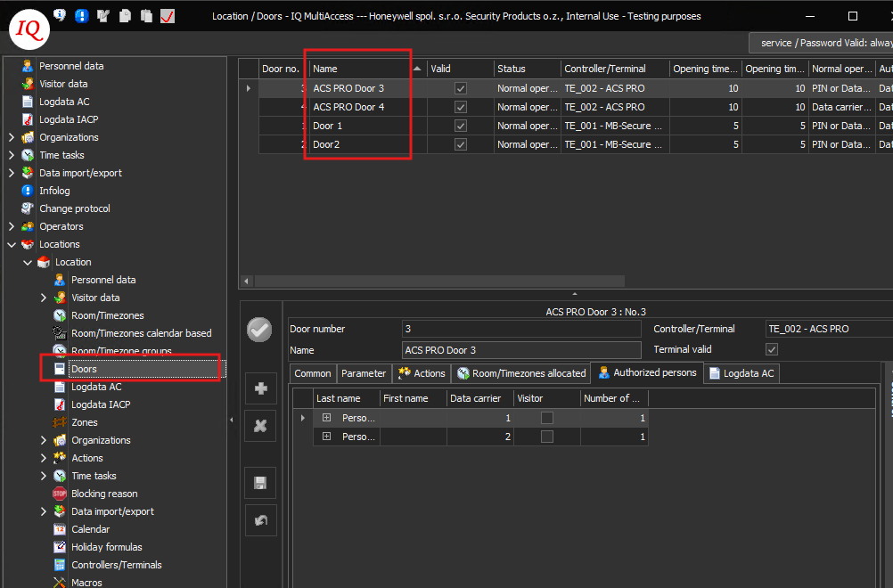Click the edit document pencil toolbar icon
This screenshot has height=588, width=893.
pos(103,15)
